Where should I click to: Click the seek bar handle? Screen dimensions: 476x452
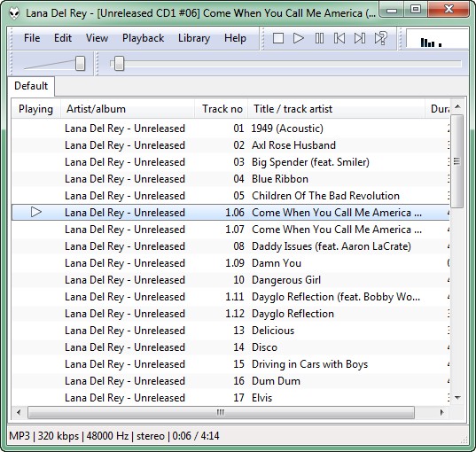(119, 63)
